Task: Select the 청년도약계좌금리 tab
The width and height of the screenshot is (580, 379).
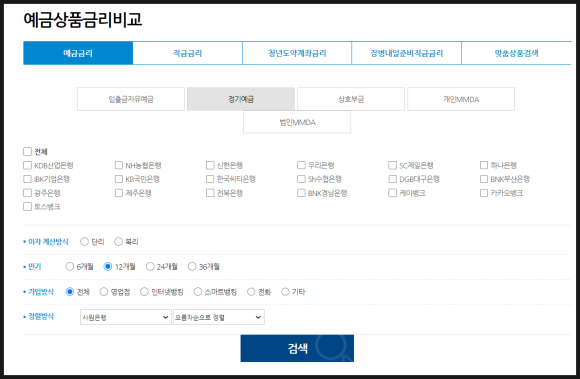Action: coord(297,53)
